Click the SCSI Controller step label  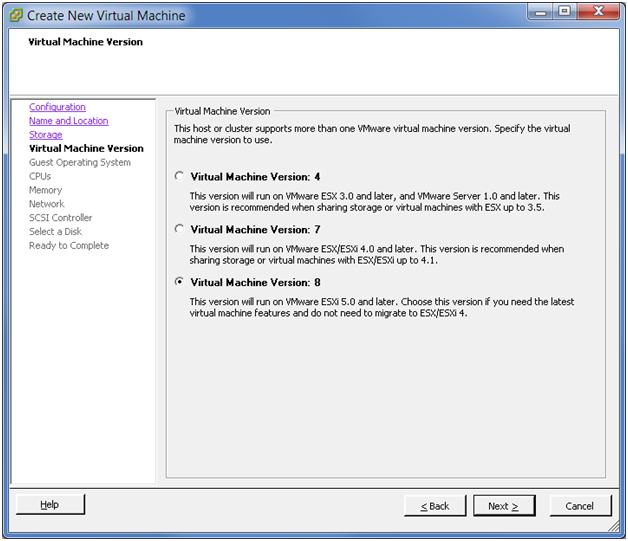[60, 218]
